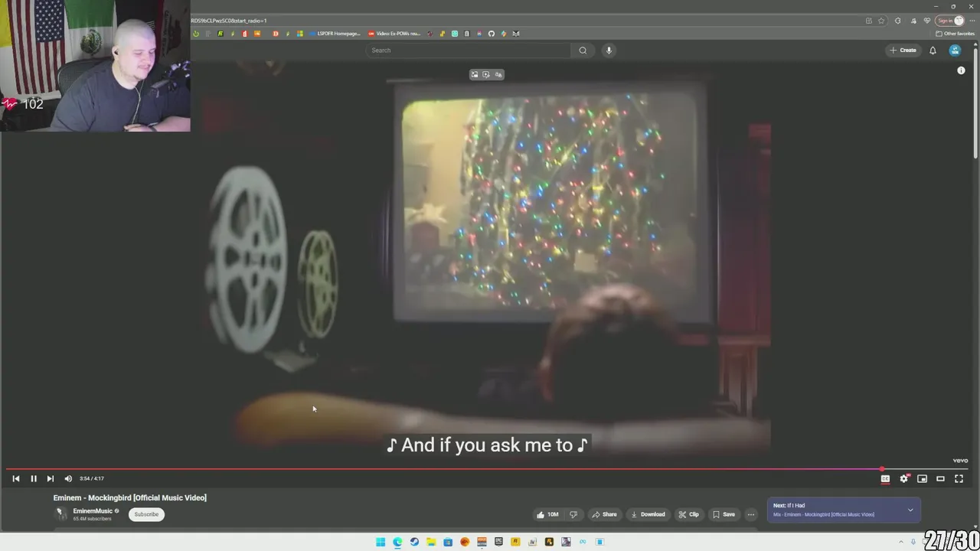Skip to the next video
Viewport: 980px width, 551px height.
[51, 478]
